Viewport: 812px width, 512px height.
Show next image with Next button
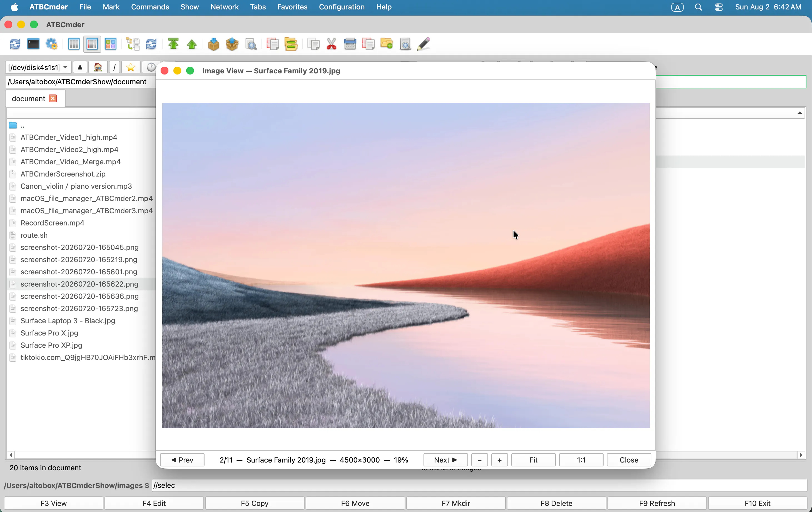[x=445, y=460]
